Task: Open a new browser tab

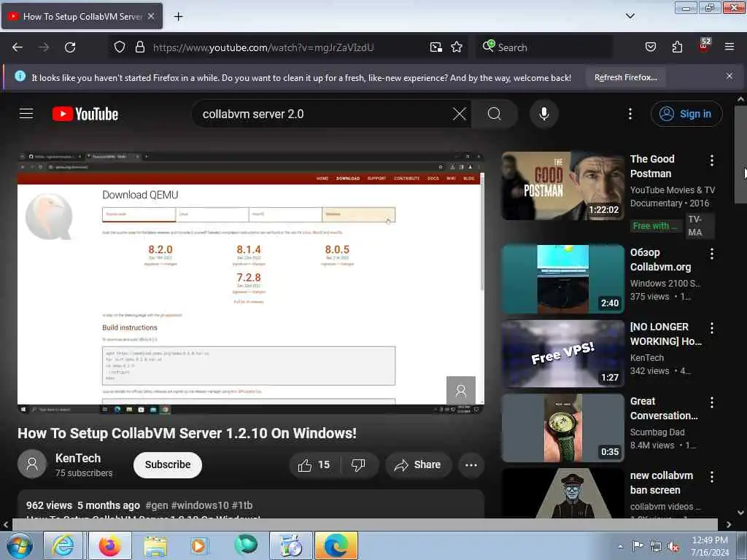Action: click(178, 17)
